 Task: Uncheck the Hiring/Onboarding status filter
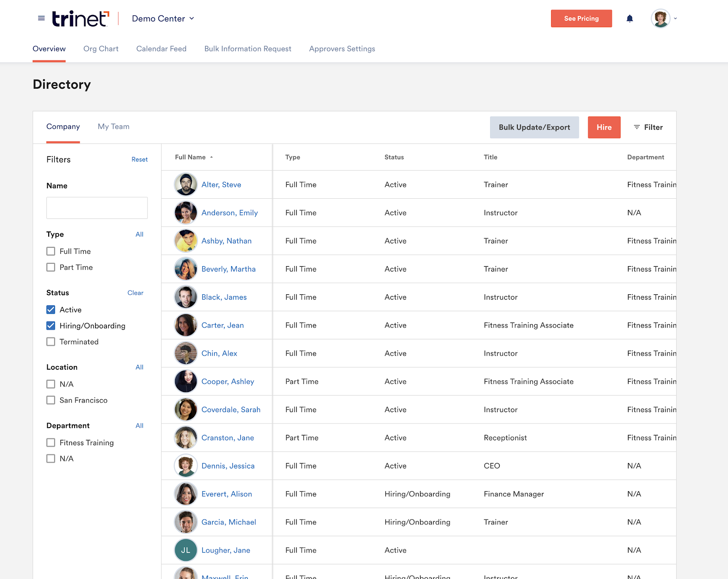point(51,326)
